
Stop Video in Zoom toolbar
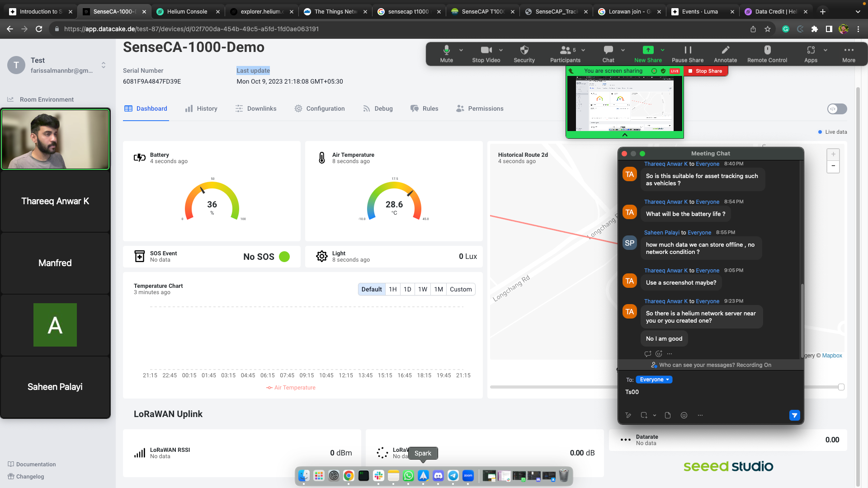coord(486,54)
